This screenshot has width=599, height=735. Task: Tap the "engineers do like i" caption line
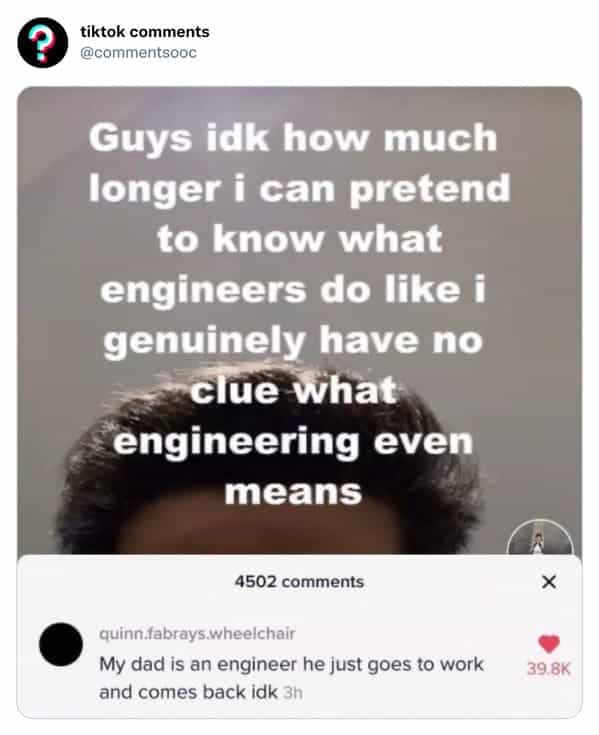[293, 290]
